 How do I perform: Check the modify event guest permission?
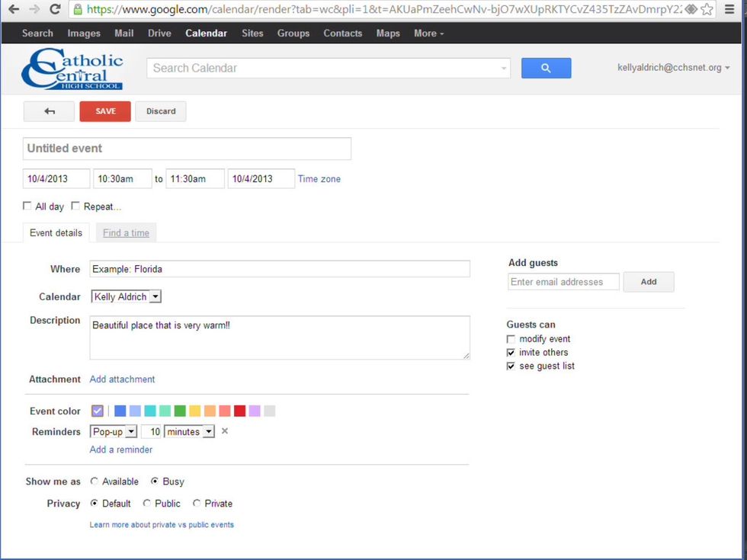click(x=511, y=339)
